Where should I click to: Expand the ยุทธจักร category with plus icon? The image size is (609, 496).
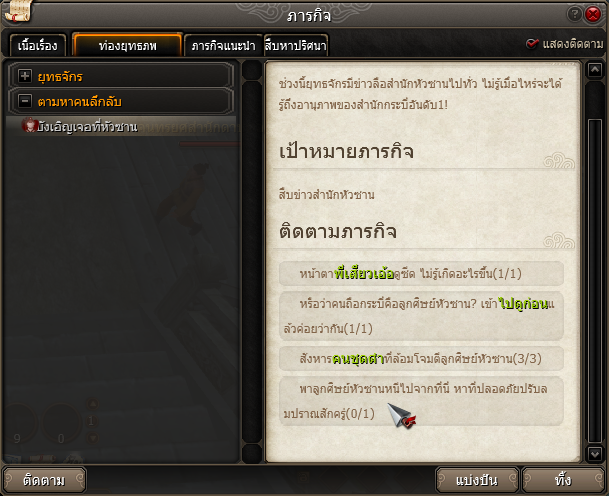[25, 76]
